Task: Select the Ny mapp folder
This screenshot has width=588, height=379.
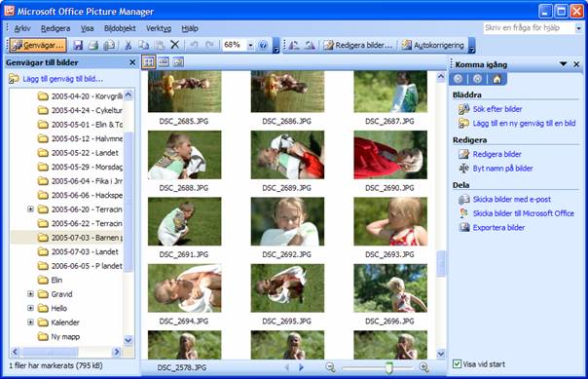Action: tap(65, 336)
